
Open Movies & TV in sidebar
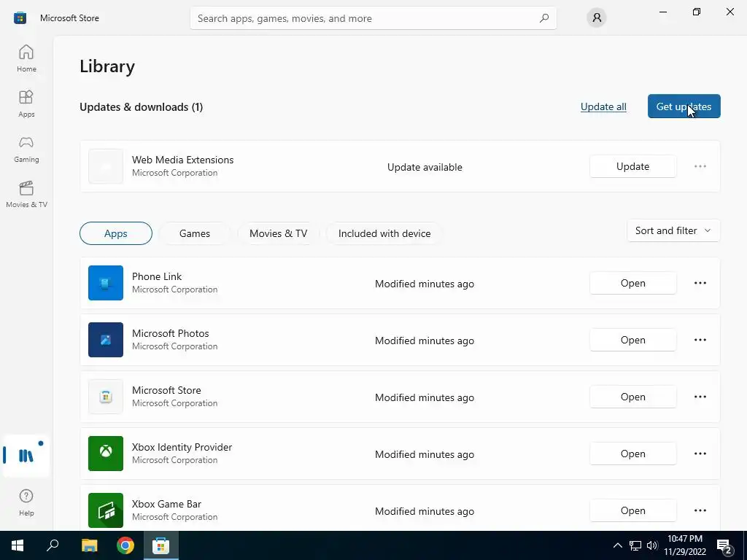pyautogui.click(x=26, y=194)
